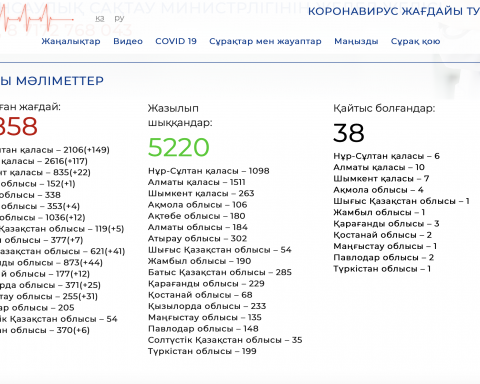Screen dimensions: 480x384
Task: Select recovered row Шымкент қаласы – 263
Action: (x=201, y=194)
